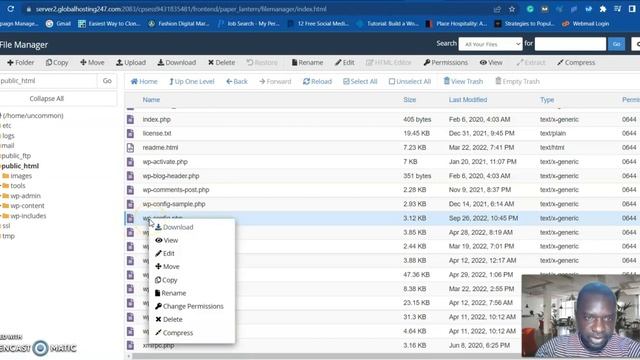
Task: Select the tmp folder in tree
Action: [8, 236]
